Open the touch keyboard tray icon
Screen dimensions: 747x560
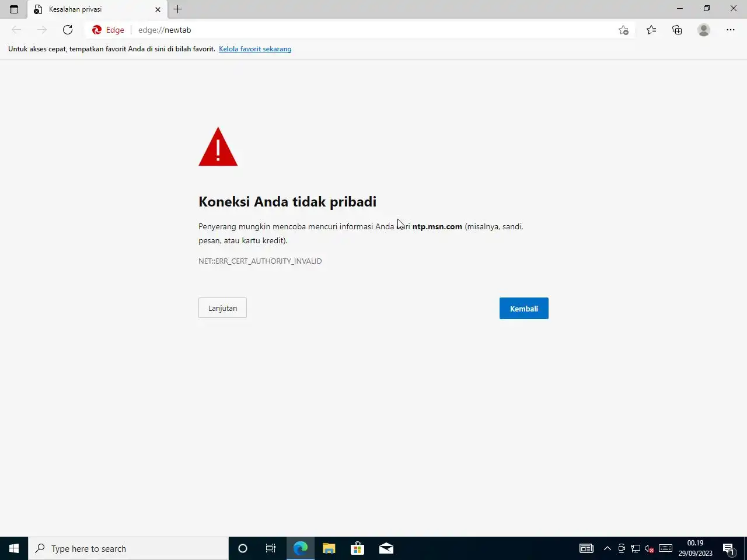[x=665, y=548]
